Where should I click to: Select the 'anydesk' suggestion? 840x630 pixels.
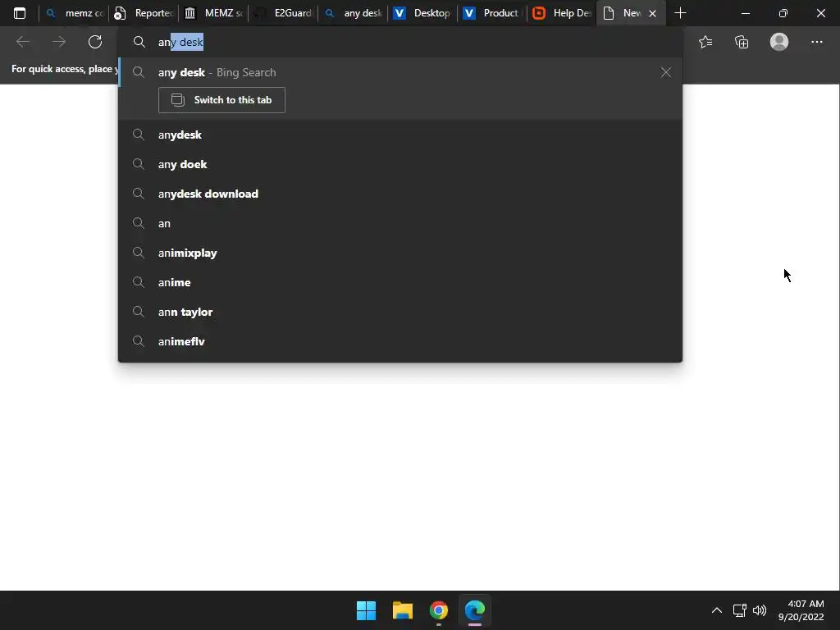coord(400,135)
